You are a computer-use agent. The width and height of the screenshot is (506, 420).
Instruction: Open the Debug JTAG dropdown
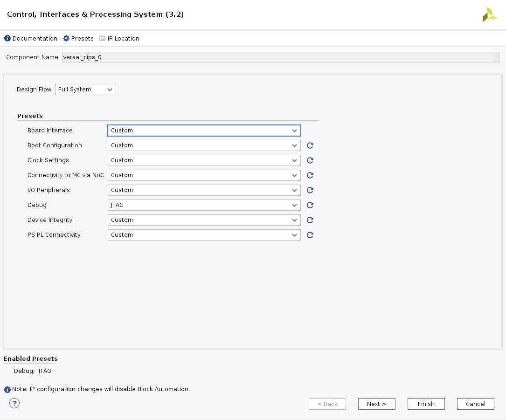(204, 205)
